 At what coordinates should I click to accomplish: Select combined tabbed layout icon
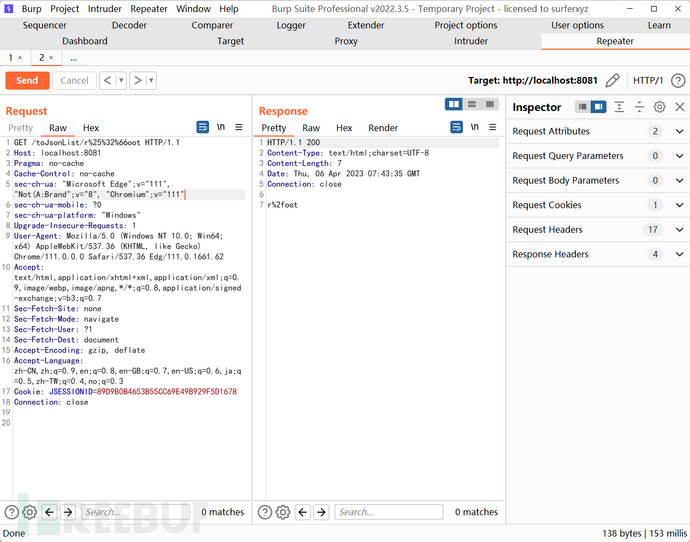(489, 104)
